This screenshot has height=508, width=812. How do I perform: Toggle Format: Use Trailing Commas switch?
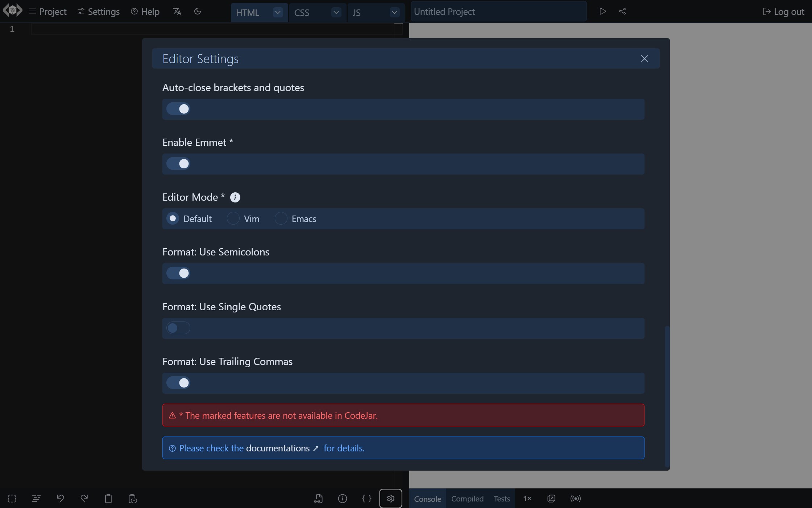click(x=178, y=383)
